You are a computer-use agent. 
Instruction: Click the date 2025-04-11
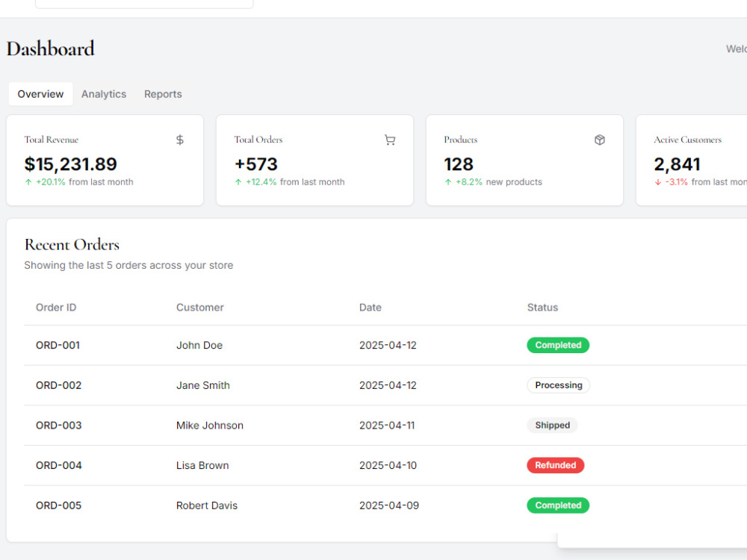(387, 425)
